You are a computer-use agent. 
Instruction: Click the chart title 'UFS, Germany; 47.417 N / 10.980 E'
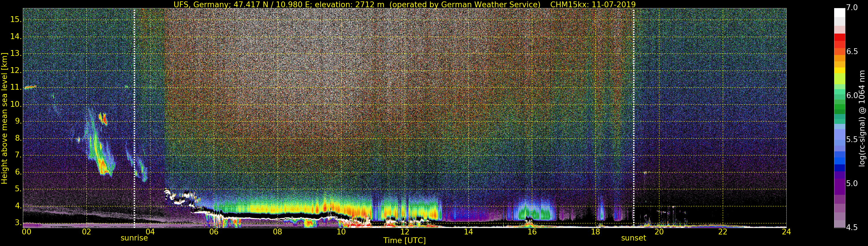[x=242, y=4]
